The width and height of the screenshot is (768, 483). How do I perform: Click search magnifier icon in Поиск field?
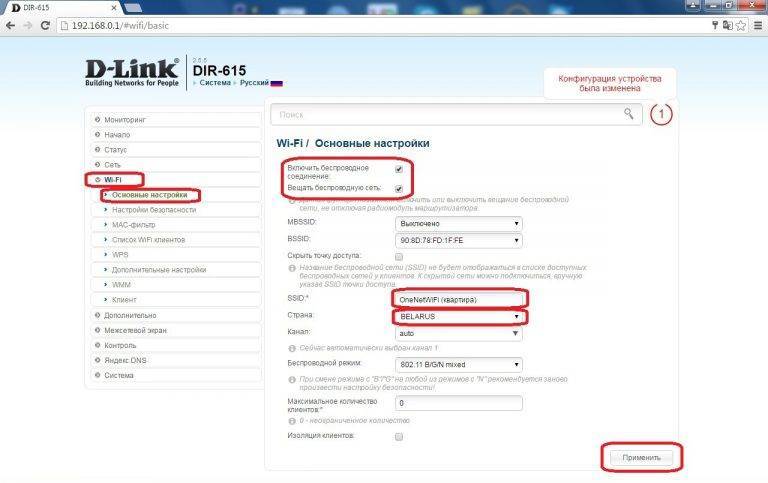point(628,114)
